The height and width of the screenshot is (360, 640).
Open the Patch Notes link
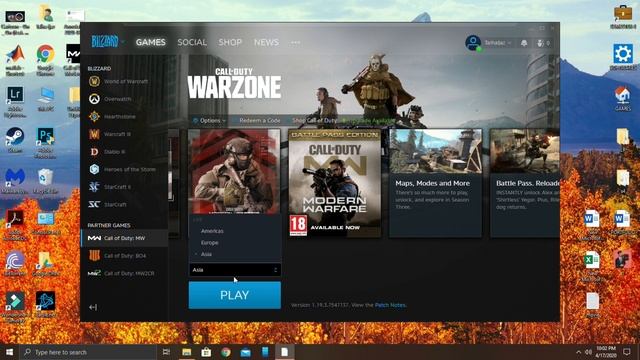[390, 305]
